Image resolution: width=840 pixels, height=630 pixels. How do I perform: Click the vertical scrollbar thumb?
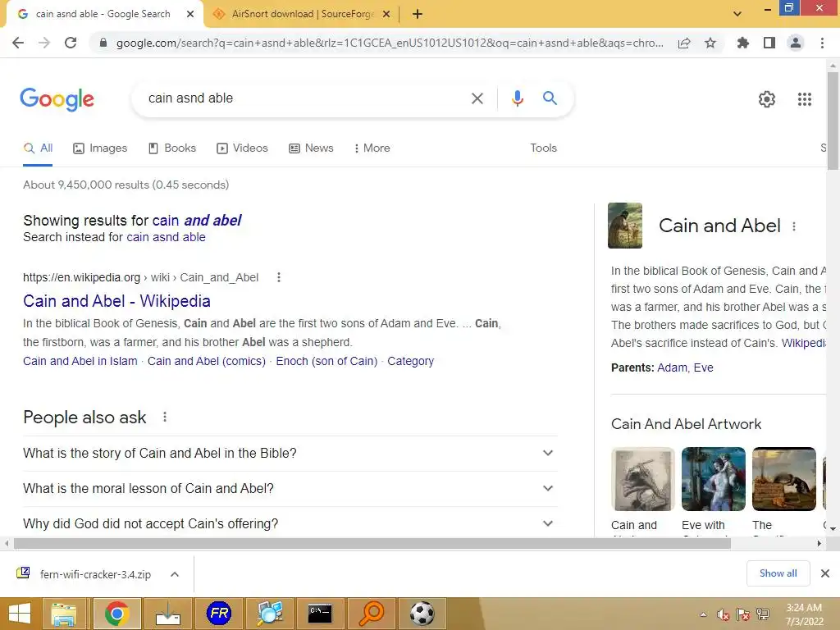[833, 121]
